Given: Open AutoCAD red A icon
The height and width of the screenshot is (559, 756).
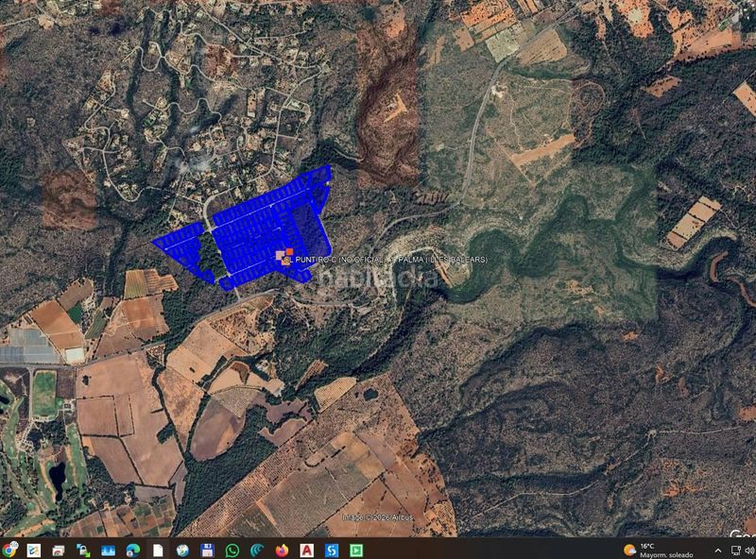Looking at the screenshot, I should 306,550.
